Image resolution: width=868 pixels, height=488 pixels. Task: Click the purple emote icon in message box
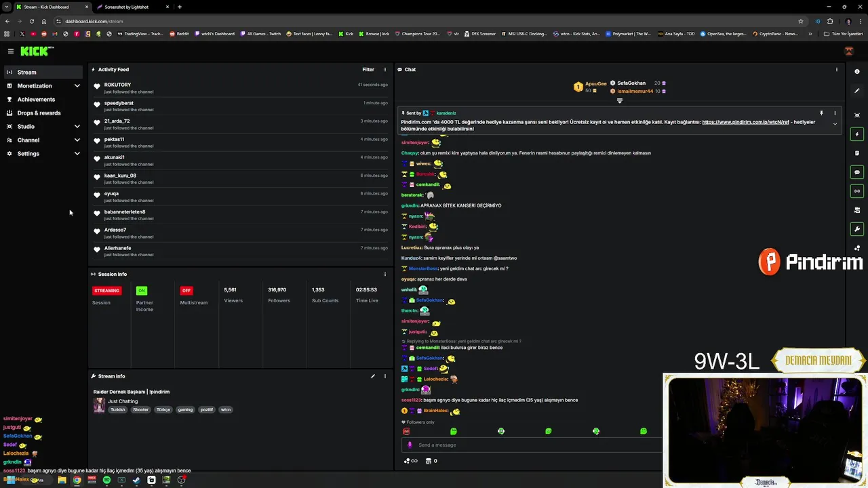[410, 445]
